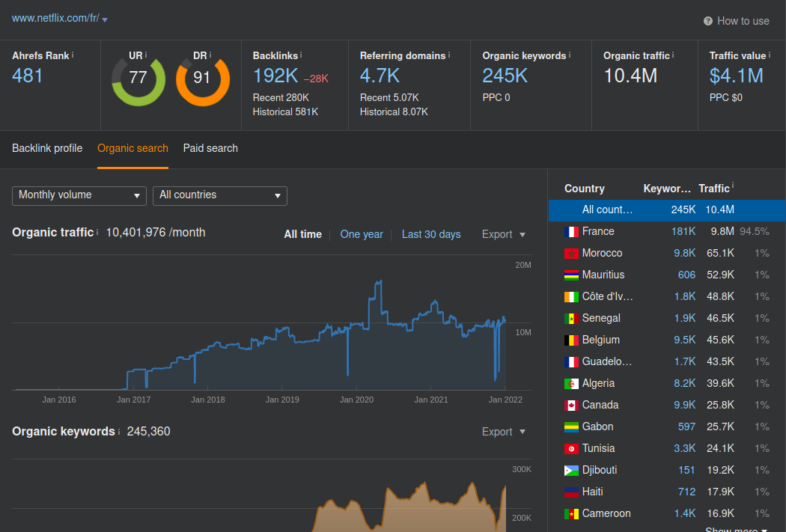Click the Belgium flag icon
786x532 pixels.
(571, 340)
